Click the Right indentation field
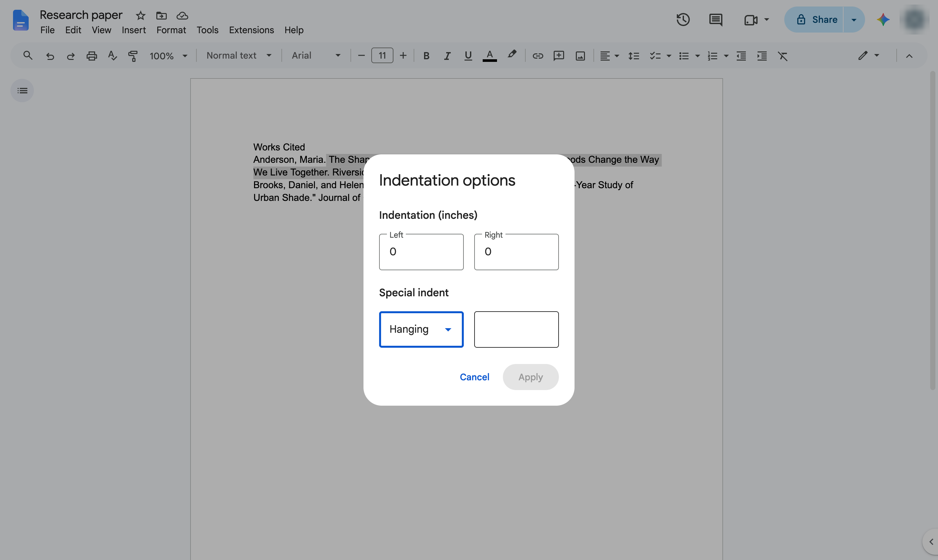The width and height of the screenshot is (938, 560). [x=516, y=252]
